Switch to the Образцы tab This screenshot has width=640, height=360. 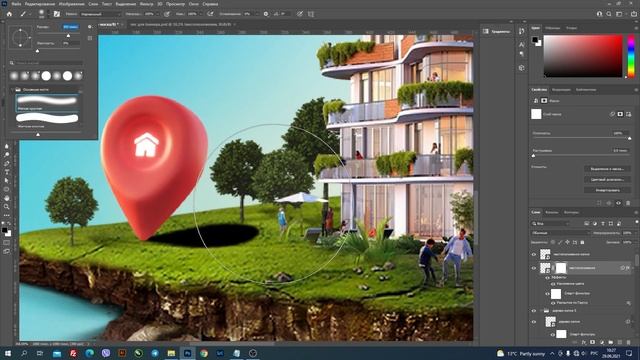tap(553, 28)
